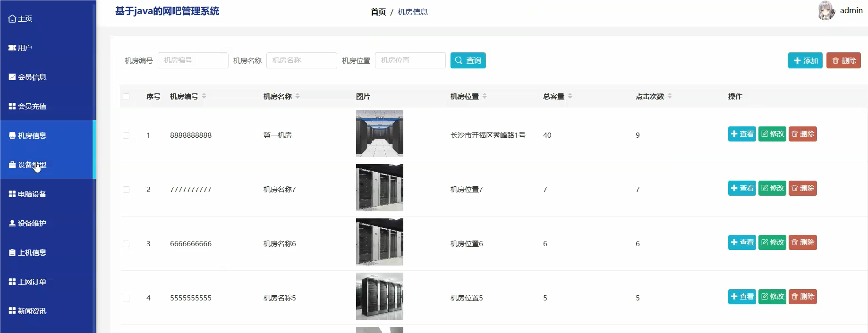Sort by 总容量 column arrows
This screenshot has height=333, width=868.
click(x=570, y=96)
